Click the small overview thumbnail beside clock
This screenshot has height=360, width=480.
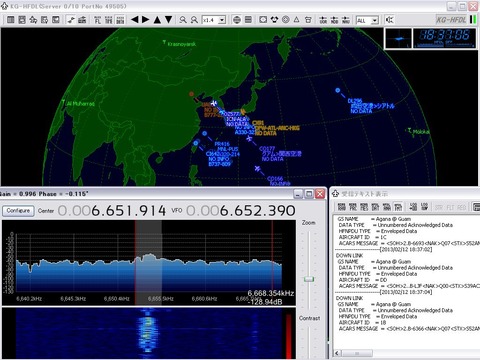(x=398, y=39)
